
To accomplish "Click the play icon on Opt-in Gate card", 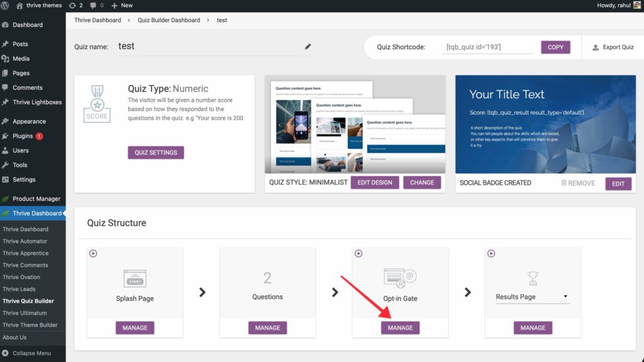I will click(358, 254).
